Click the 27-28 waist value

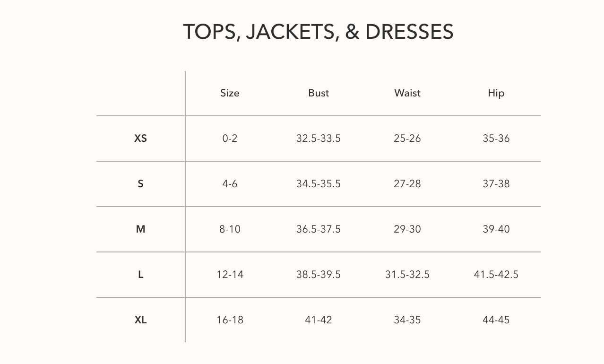407,184
